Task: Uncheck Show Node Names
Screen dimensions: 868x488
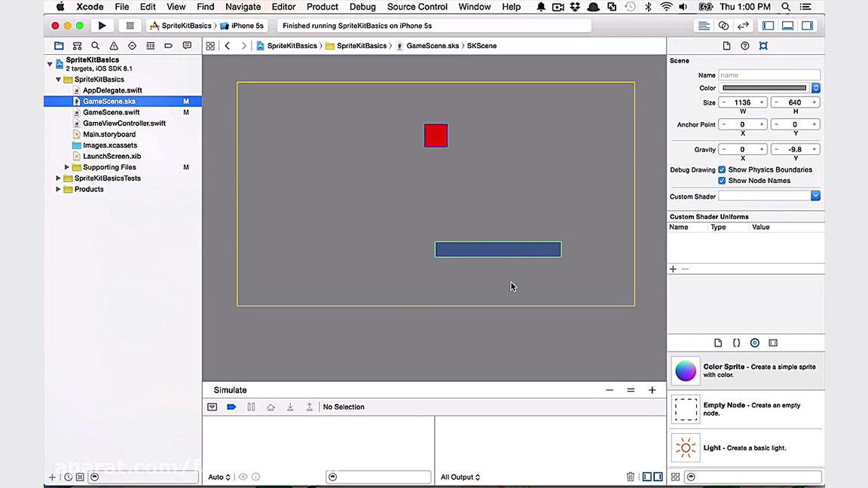Action: pos(722,181)
